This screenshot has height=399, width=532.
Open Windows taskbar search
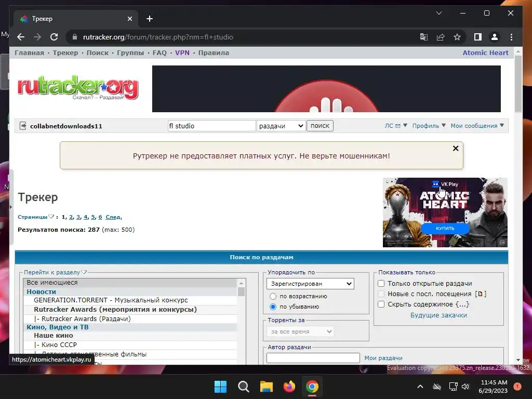tap(243, 387)
